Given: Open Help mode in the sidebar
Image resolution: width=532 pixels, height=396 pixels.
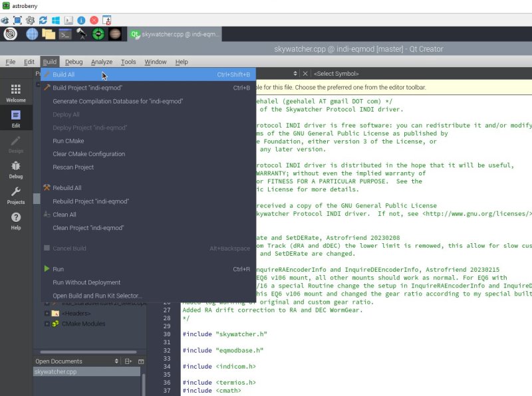Looking at the screenshot, I should 16,221.
